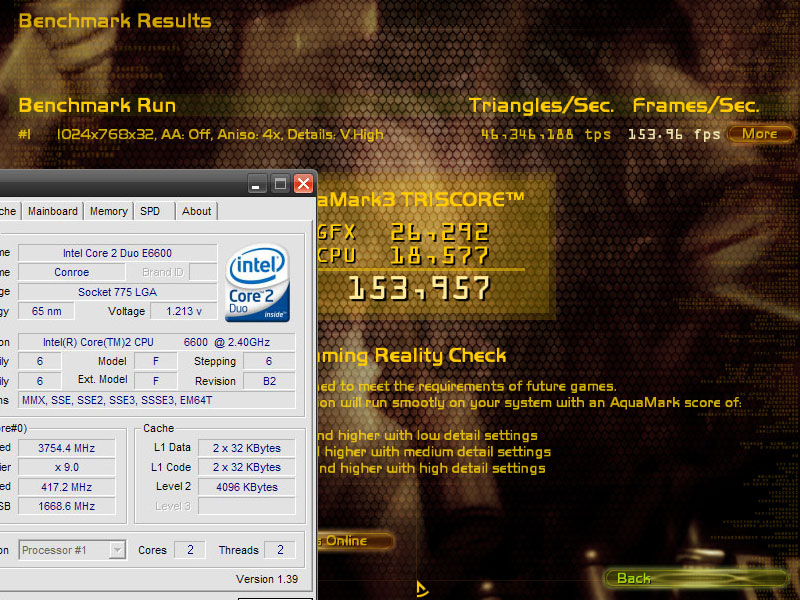Click the Socket 775 LGA package field
The height and width of the screenshot is (600, 800).
117,292
